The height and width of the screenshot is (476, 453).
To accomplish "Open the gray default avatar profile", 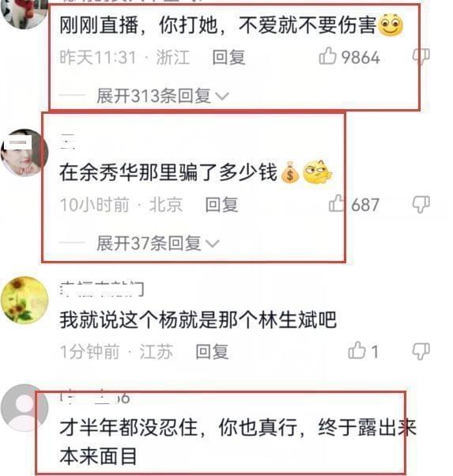I will click(25, 407).
